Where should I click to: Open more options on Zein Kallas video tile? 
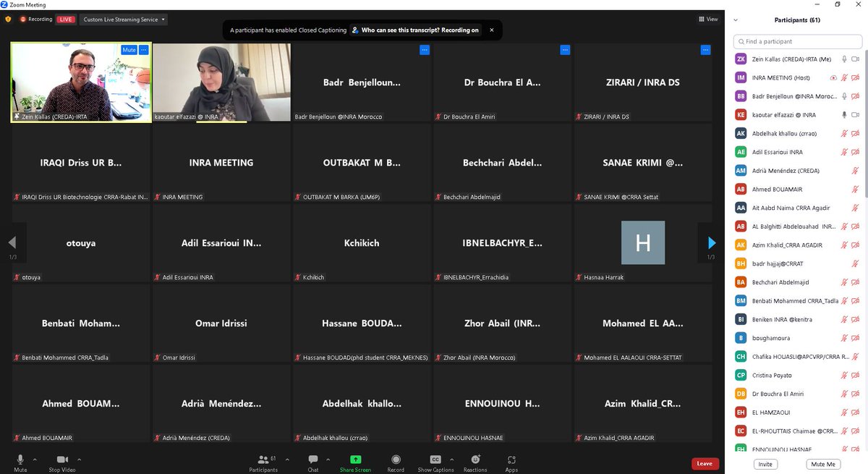click(x=143, y=50)
